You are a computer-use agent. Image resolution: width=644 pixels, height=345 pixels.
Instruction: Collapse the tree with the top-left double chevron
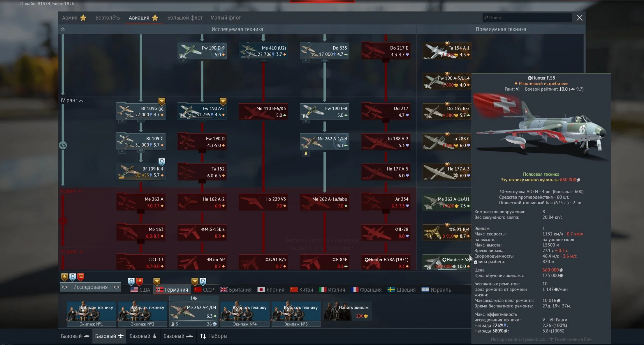63,29
